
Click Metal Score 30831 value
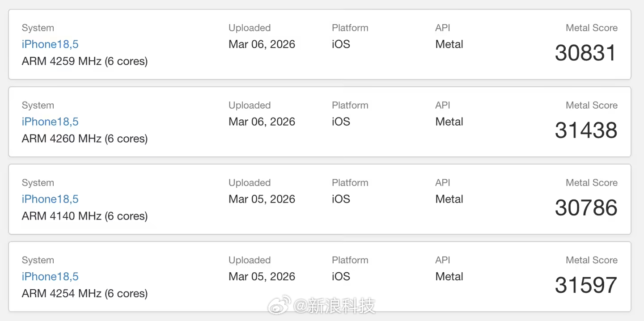point(585,53)
